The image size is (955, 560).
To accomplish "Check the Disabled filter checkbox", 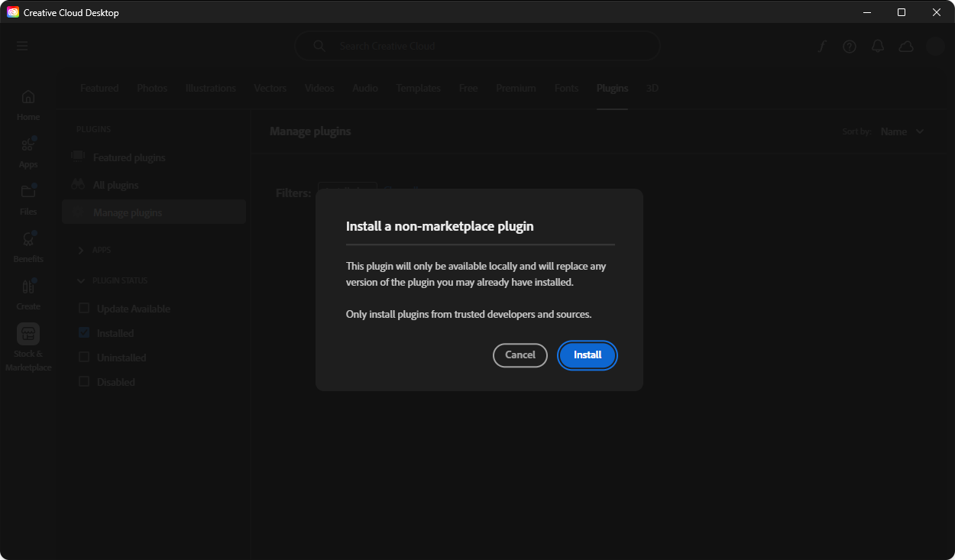I will [84, 382].
